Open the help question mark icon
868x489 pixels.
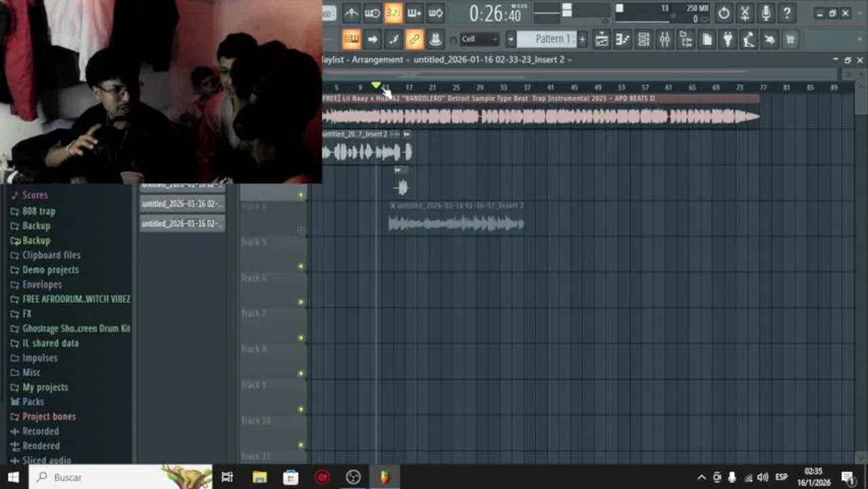pos(786,13)
